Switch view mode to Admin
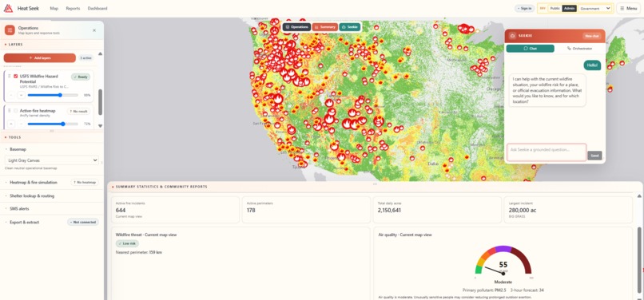Image resolution: width=644 pixels, height=300 pixels. click(569, 8)
